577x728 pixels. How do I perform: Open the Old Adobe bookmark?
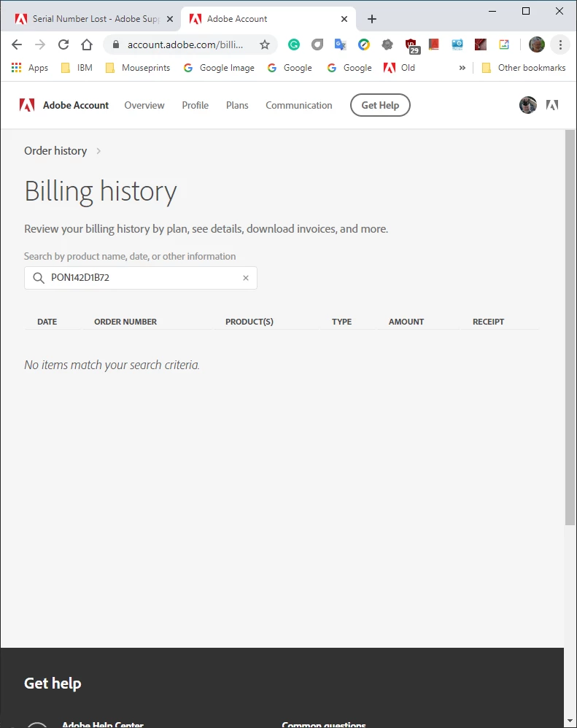pos(399,68)
